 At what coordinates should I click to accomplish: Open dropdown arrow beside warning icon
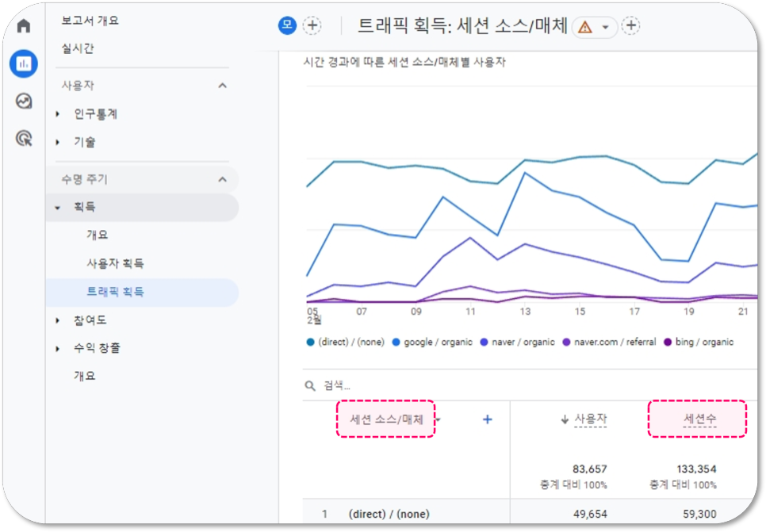click(605, 27)
